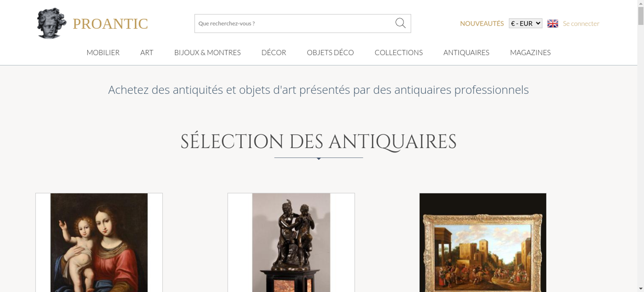Image resolution: width=644 pixels, height=292 pixels.
Task: Open the DÉCOR menu item
Action: pyautogui.click(x=274, y=52)
